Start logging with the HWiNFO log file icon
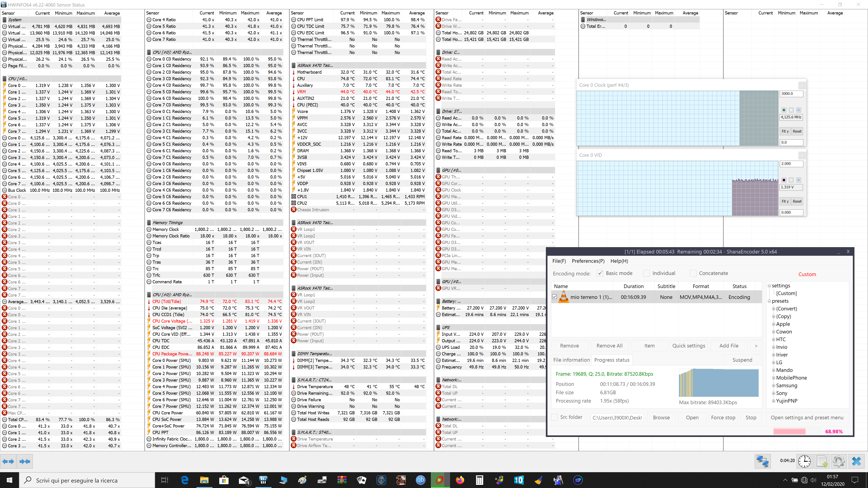The image size is (868, 488). [821, 461]
